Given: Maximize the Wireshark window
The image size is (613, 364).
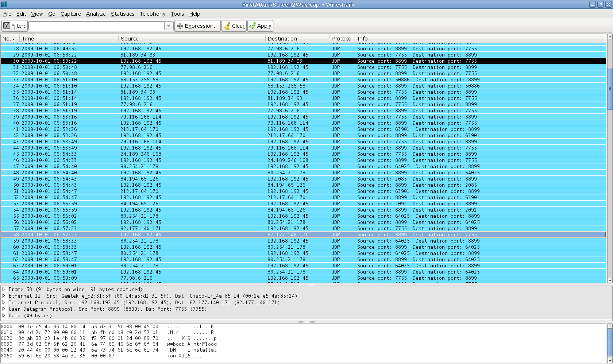Looking at the screenshot, I should click(x=601, y=4).
